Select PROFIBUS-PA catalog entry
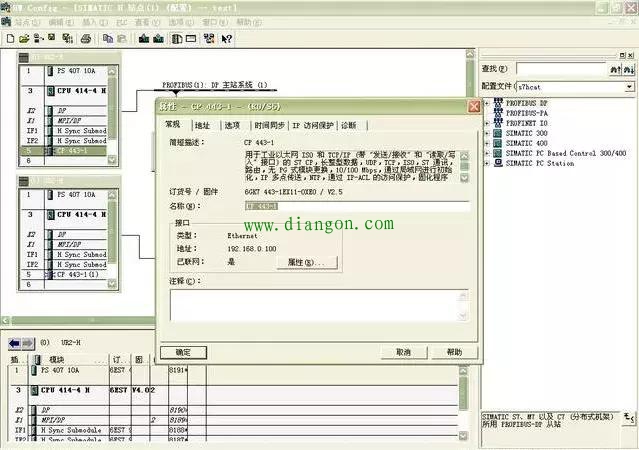Screen dimensions: 639x450 click(x=527, y=113)
